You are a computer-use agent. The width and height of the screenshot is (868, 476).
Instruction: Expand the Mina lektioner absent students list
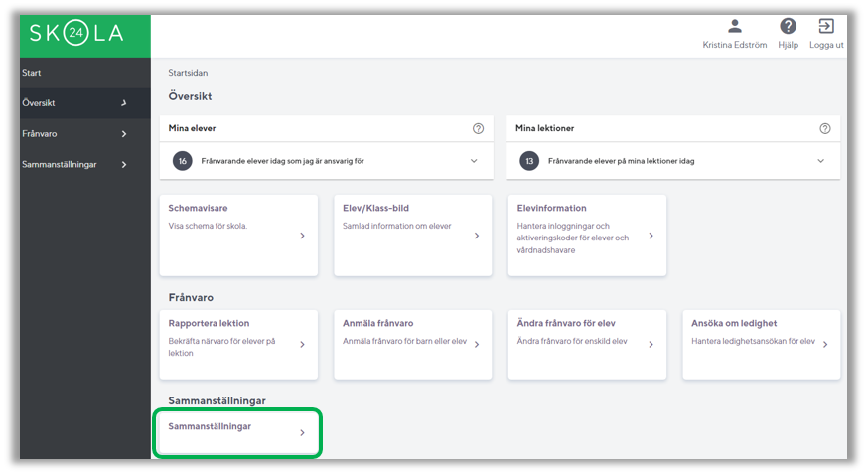[x=820, y=161]
